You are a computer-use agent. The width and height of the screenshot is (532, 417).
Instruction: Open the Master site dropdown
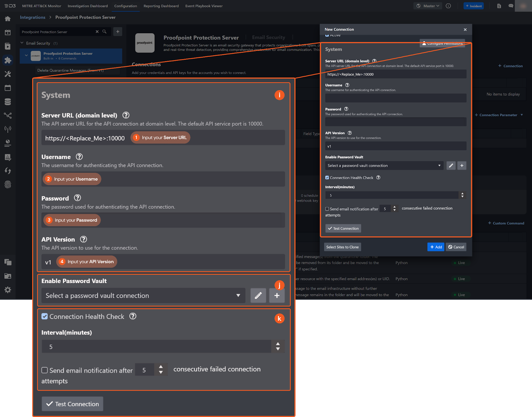pos(428,6)
